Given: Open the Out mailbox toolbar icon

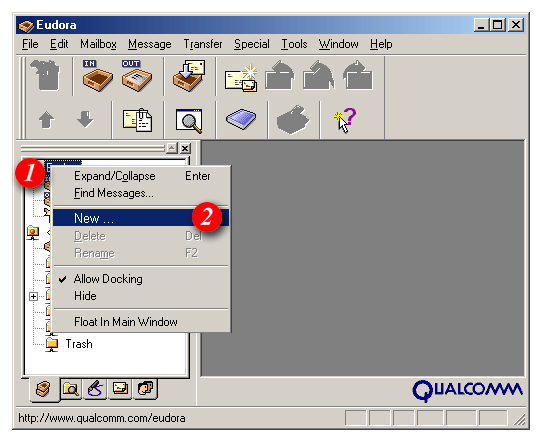Looking at the screenshot, I should pyautogui.click(x=136, y=76).
